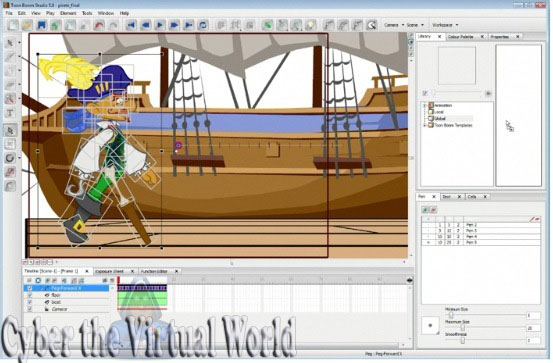The image size is (553, 363).
Task: Select the dropper/paint tool above Text tool
Action: pyautogui.click(x=10, y=99)
